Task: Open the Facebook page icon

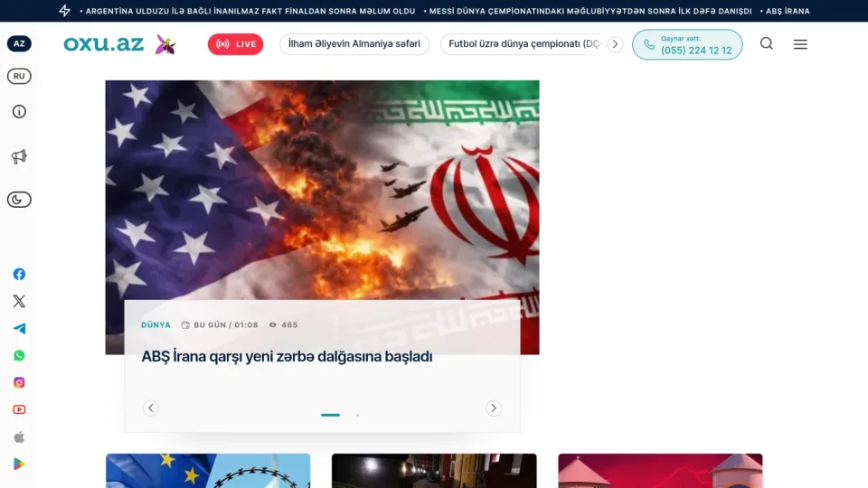Action: point(19,274)
